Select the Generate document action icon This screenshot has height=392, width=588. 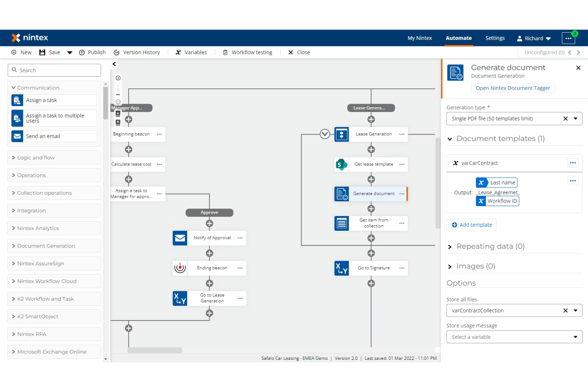tap(342, 194)
